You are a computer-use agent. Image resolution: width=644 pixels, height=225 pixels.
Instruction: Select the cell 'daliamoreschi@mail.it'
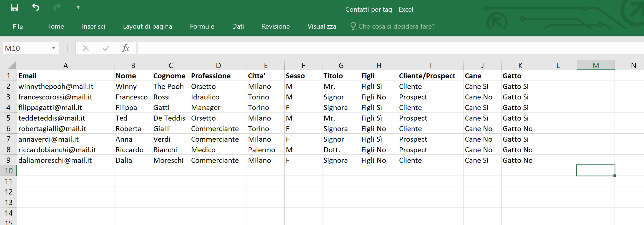tap(66, 160)
